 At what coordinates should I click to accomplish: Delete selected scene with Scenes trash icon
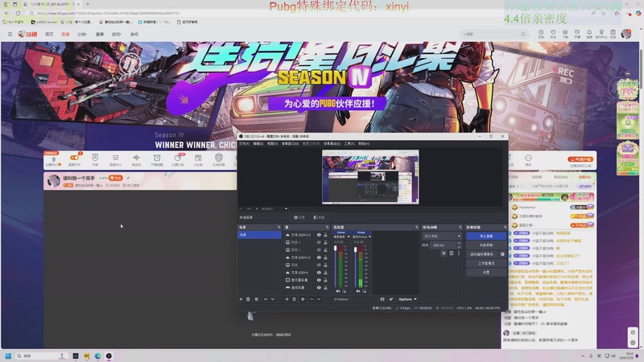pos(248,299)
